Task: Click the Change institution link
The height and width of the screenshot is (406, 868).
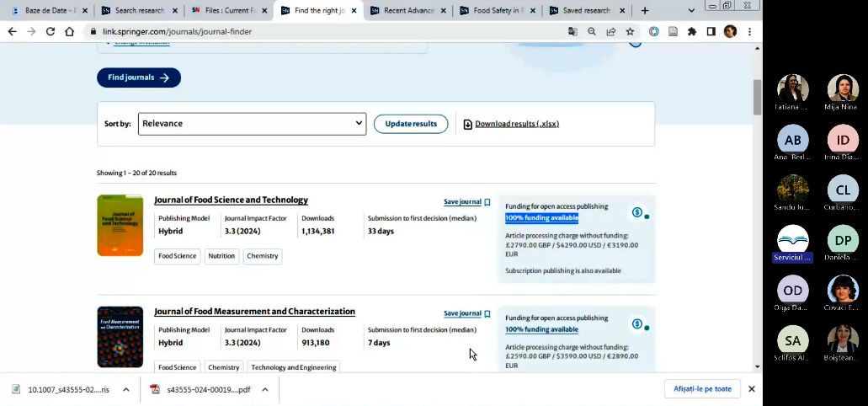Action: pyautogui.click(x=141, y=43)
